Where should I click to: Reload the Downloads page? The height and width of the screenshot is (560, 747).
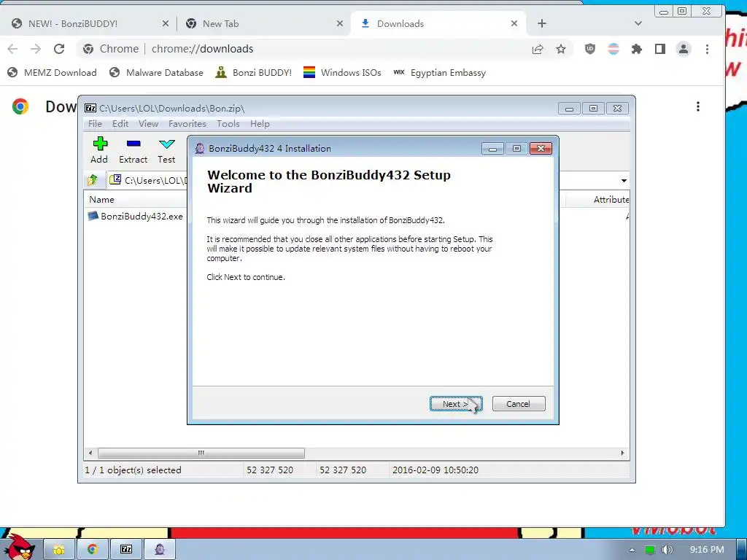coord(59,49)
